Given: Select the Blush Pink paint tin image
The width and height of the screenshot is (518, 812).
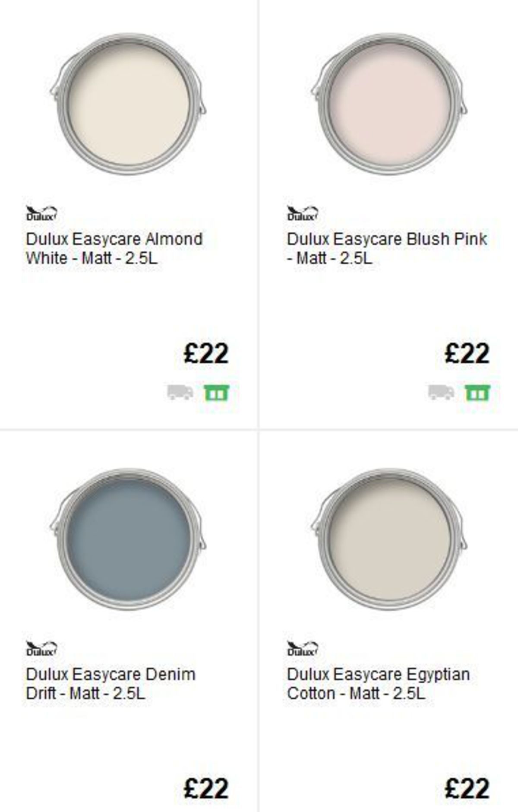Looking at the screenshot, I should coord(391,104).
